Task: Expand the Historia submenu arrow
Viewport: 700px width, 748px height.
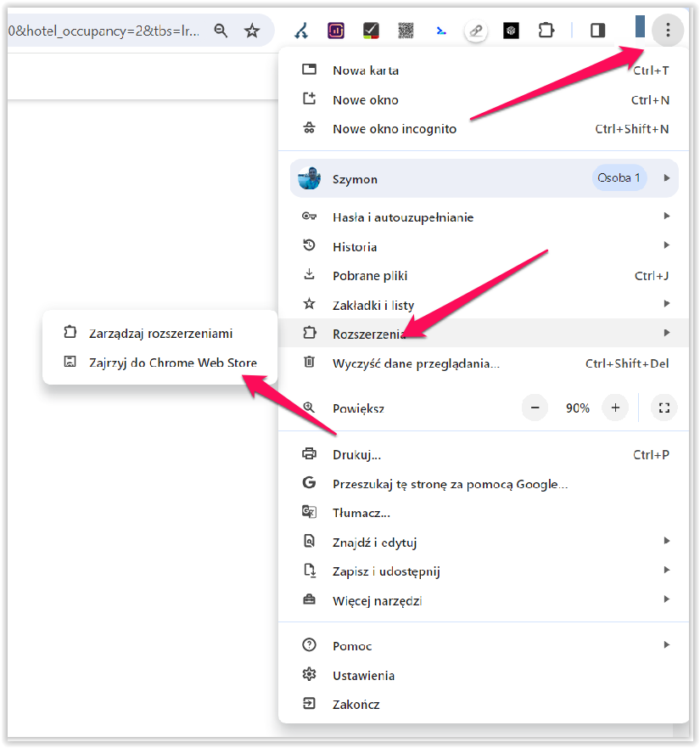Action: point(667,245)
